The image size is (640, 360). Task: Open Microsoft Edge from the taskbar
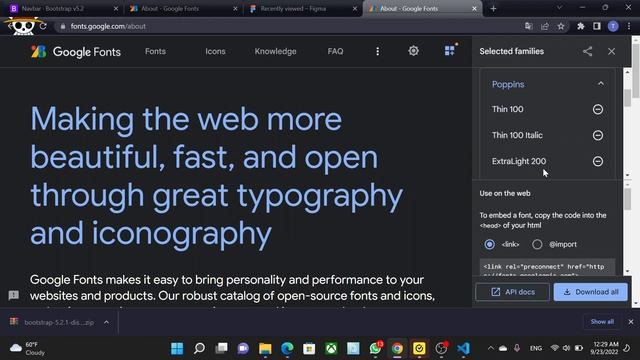287,349
